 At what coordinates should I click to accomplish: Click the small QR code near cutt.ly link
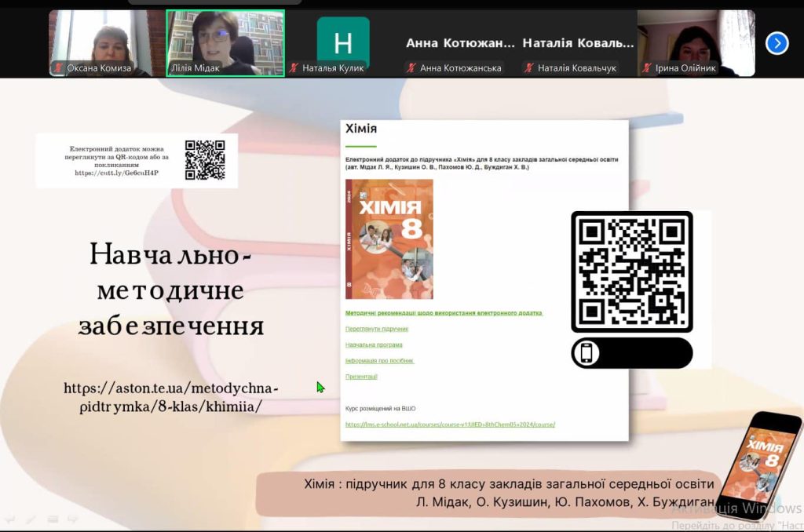tap(205, 160)
